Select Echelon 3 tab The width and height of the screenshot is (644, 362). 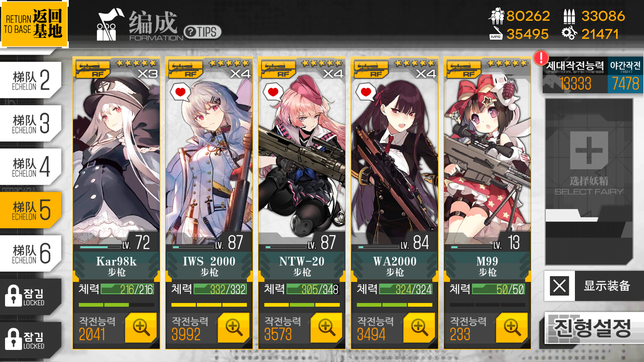[x=31, y=123]
